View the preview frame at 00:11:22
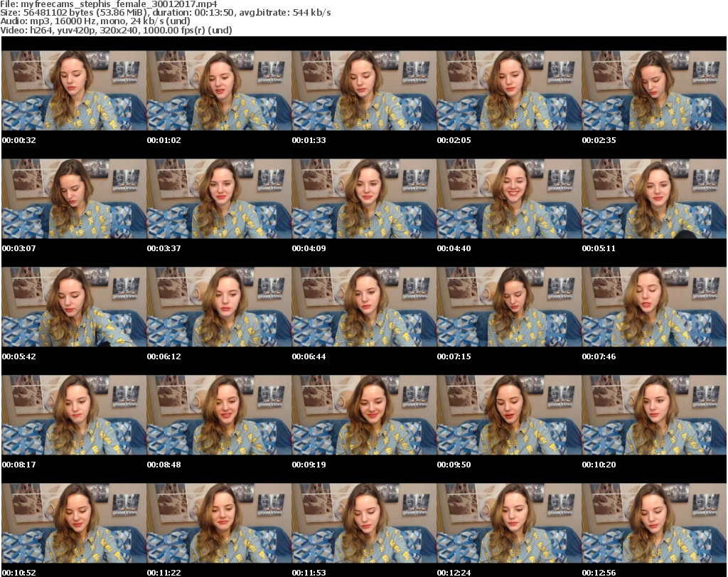728x577 pixels. coord(219,524)
